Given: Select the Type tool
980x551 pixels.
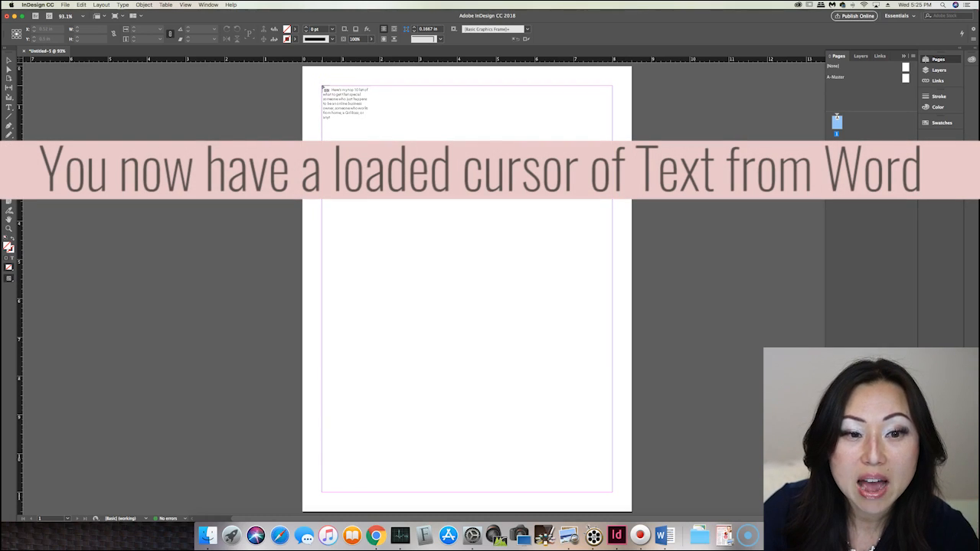Looking at the screenshot, I should point(8,107).
